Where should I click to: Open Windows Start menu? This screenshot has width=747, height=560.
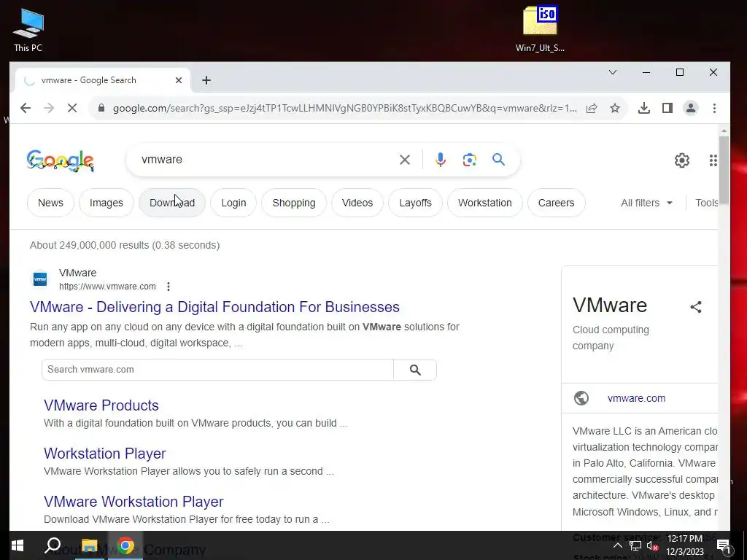18,545
